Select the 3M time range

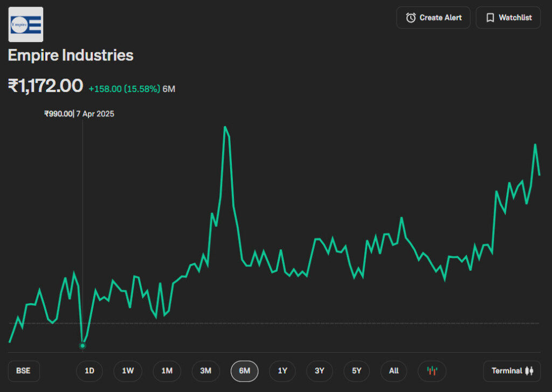[x=205, y=371]
